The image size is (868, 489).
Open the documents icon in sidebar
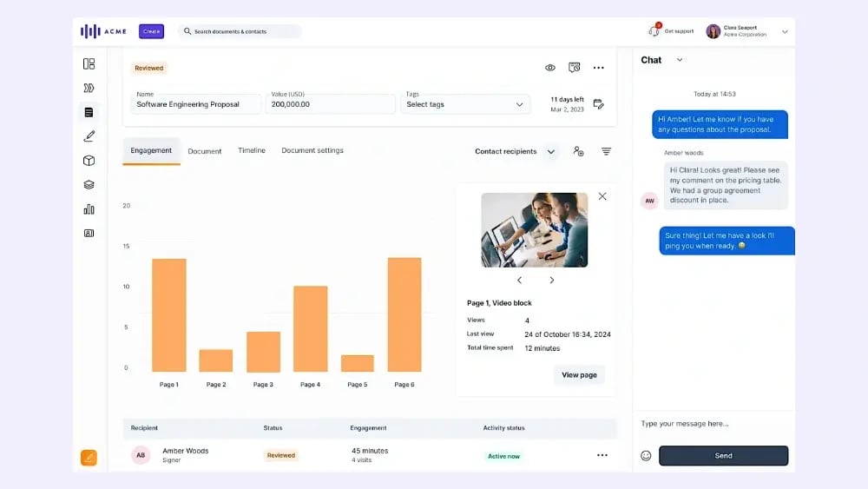[x=89, y=112]
